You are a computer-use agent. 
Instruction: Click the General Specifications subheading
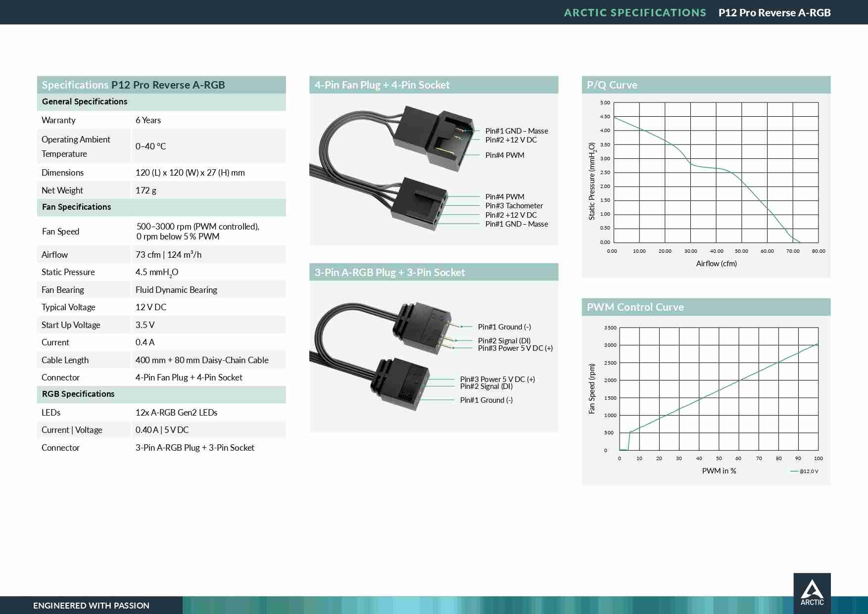[x=85, y=102]
